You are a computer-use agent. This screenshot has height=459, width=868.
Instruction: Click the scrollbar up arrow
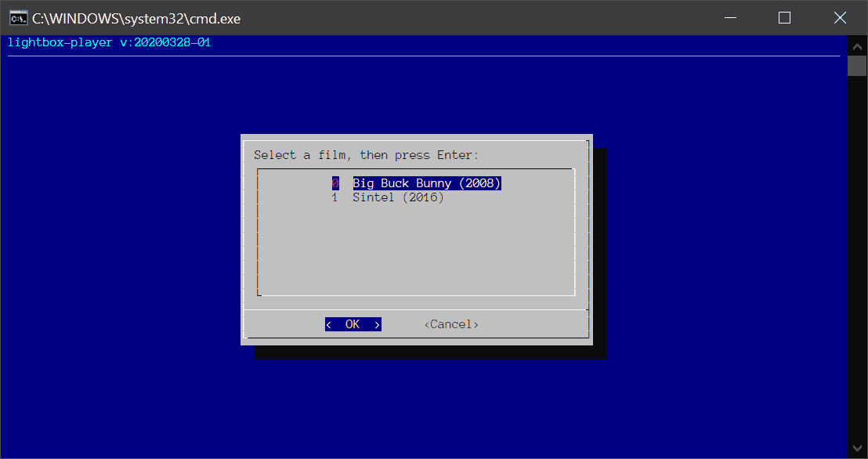(858, 47)
